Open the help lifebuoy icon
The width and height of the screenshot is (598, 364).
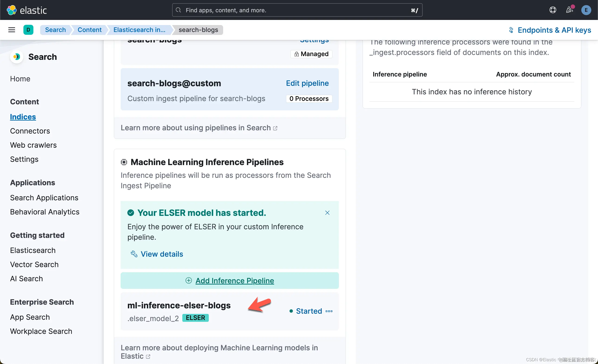553,10
